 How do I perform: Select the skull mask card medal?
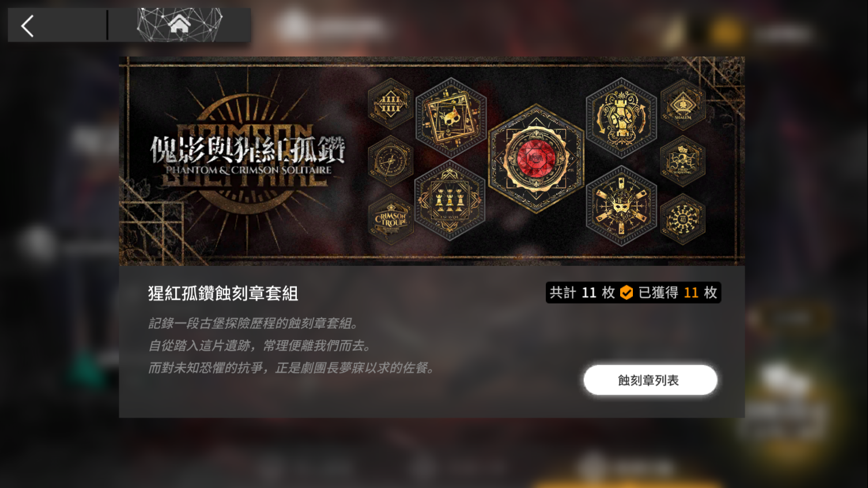pyautogui.click(x=451, y=118)
